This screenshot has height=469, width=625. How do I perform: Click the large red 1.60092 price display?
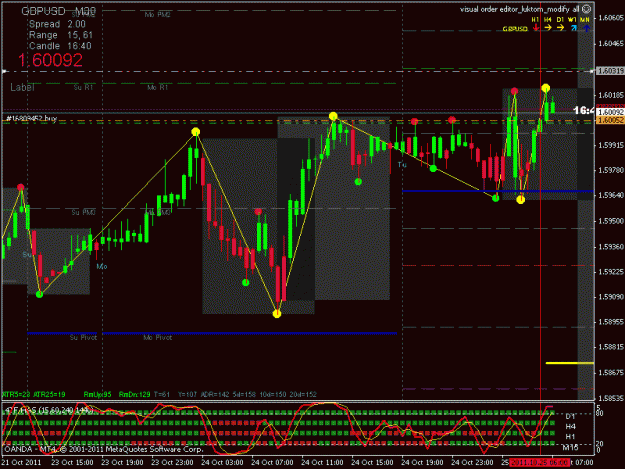pyautogui.click(x=50, y=60)
